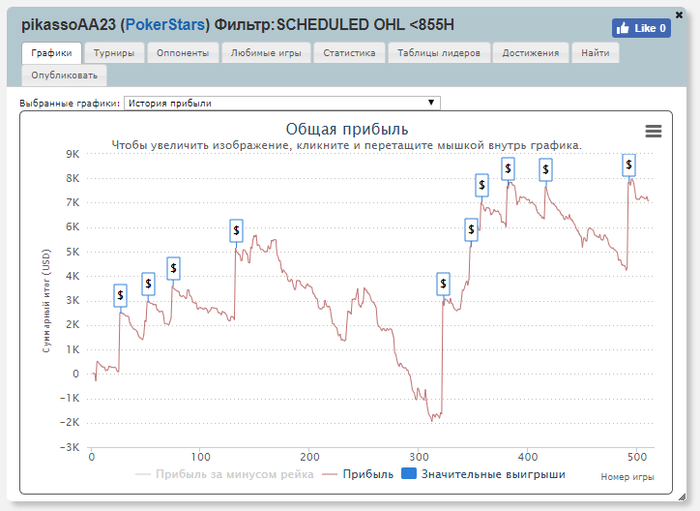Image resolution: width=700 pixels, height=511 pixels.
Task: Click the $ win marker at 7K level
Action: [482, 185]
